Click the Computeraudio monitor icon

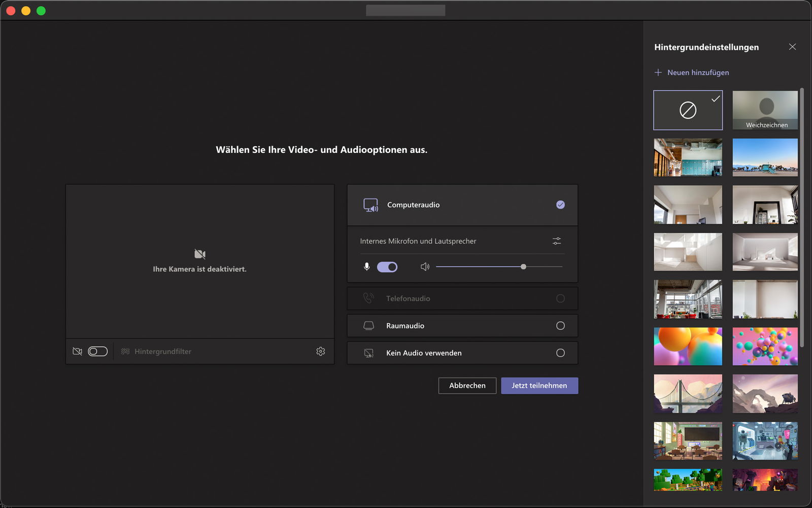(370, 205)
